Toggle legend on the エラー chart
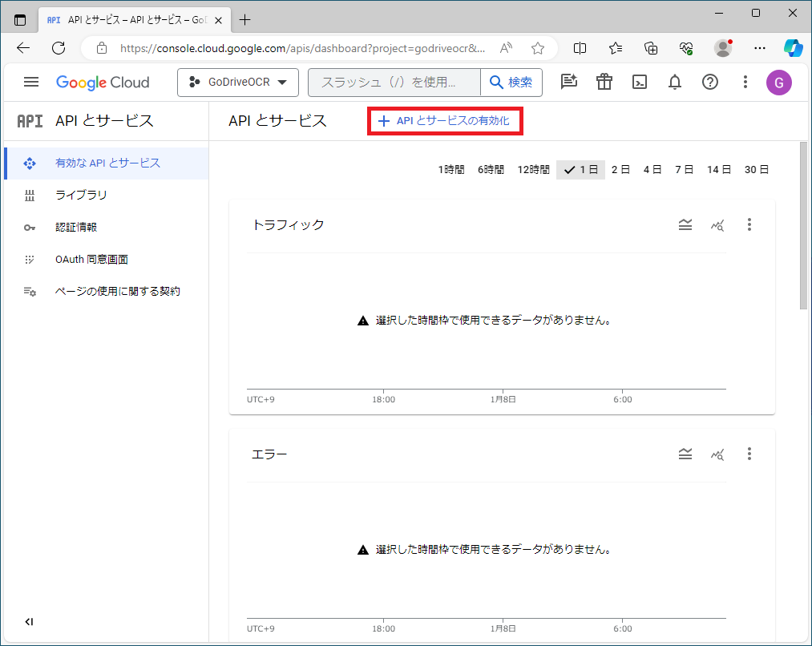Viewport: 812px width, 646px height. [685, 454]
